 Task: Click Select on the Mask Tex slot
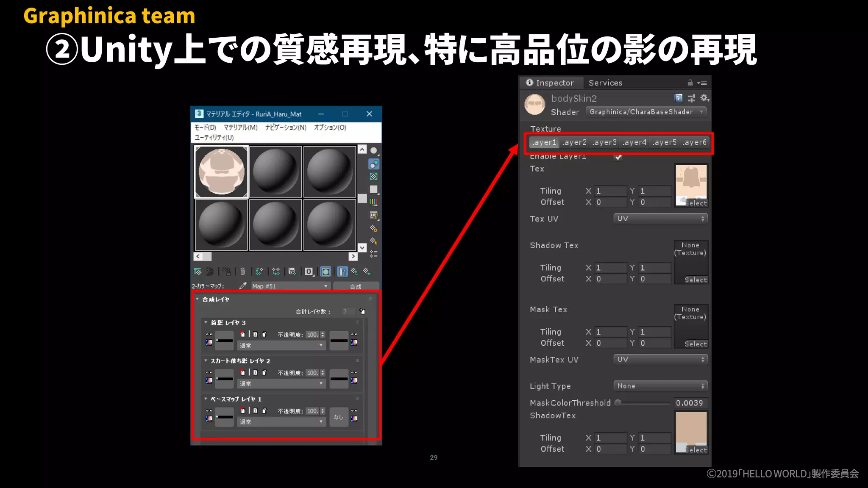point(696,344)
